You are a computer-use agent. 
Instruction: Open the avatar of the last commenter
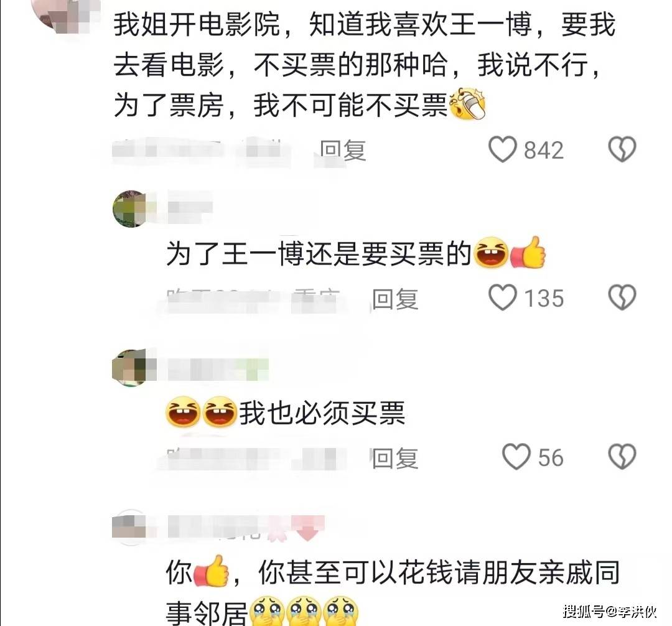tap(130, 527)
